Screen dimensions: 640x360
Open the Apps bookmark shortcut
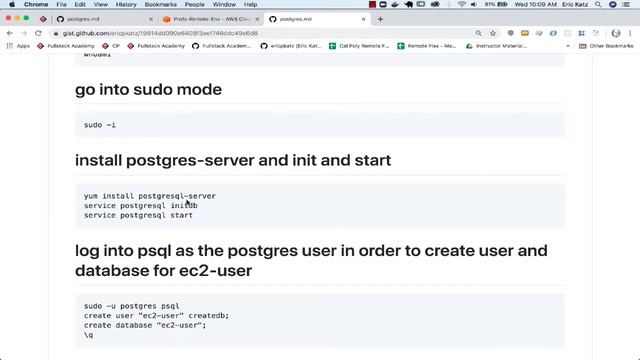(x=18, y=46)
